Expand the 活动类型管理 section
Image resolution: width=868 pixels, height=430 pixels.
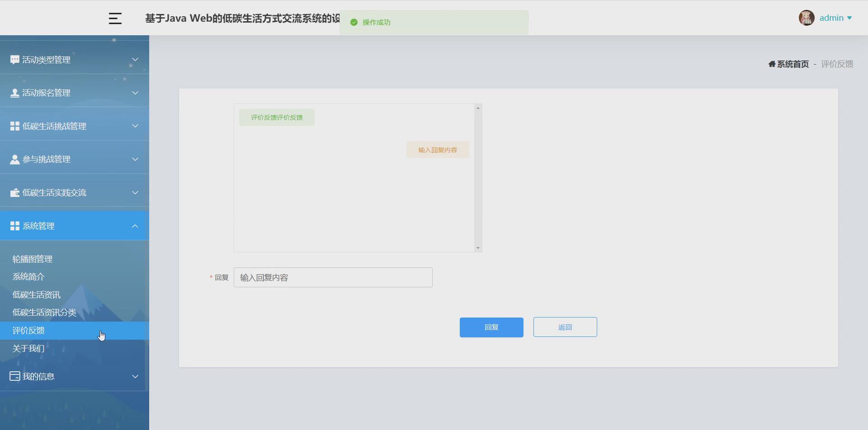[x=134, y=59]
